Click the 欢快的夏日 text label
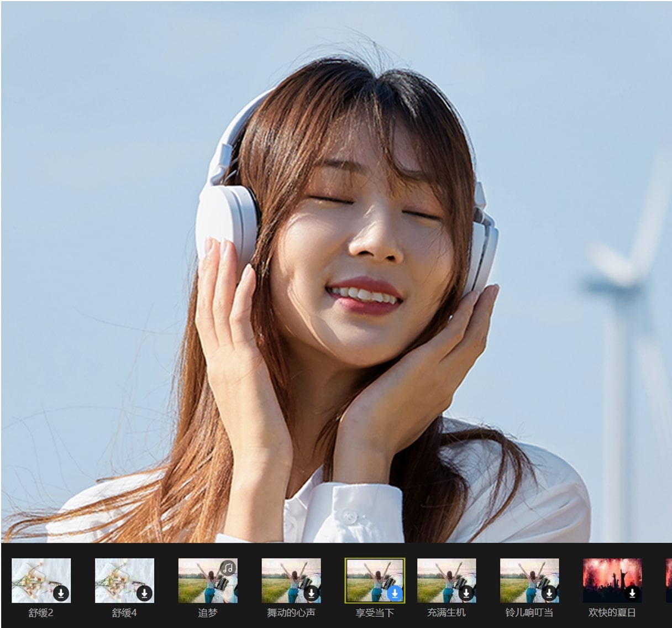672x628 pixels. (612, 613)
